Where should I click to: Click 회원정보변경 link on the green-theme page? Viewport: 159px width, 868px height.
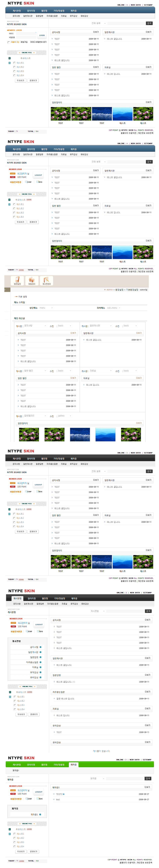[x=16, y=799]
